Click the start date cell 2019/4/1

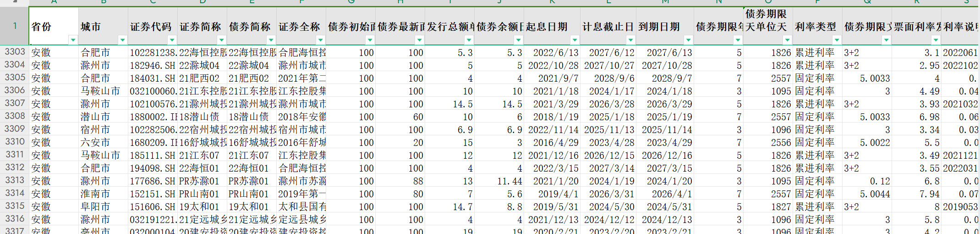(x=552, y=194)
